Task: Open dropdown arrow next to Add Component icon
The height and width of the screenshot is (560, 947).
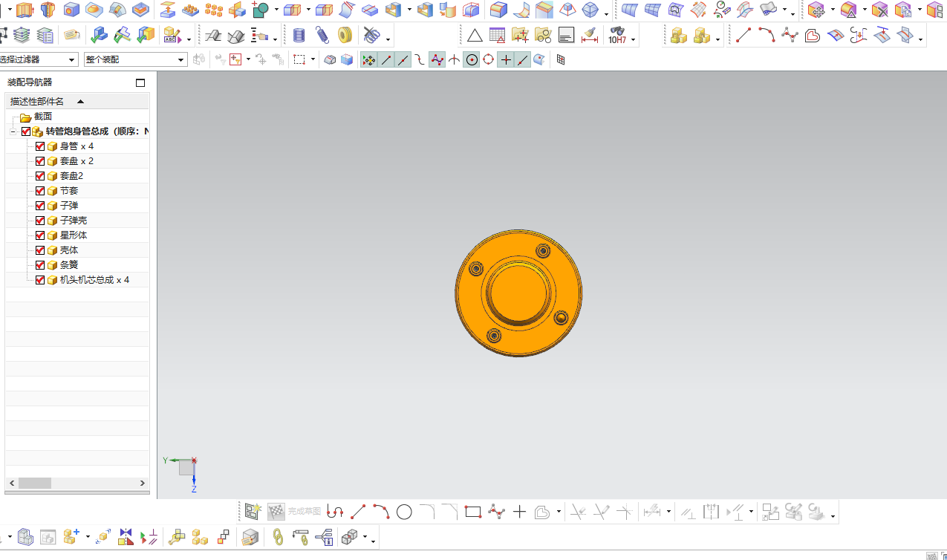Action: point(87,536)
